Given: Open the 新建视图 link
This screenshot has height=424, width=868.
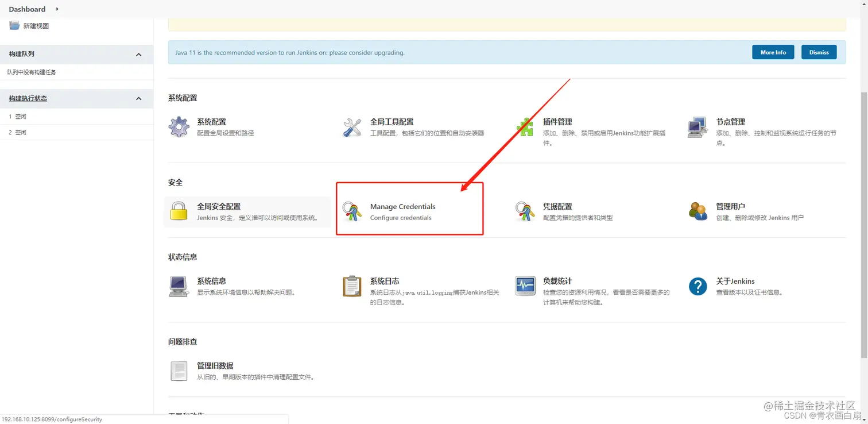Looking at the screenshot, I should pyautogui.click(x=36, y=26).
